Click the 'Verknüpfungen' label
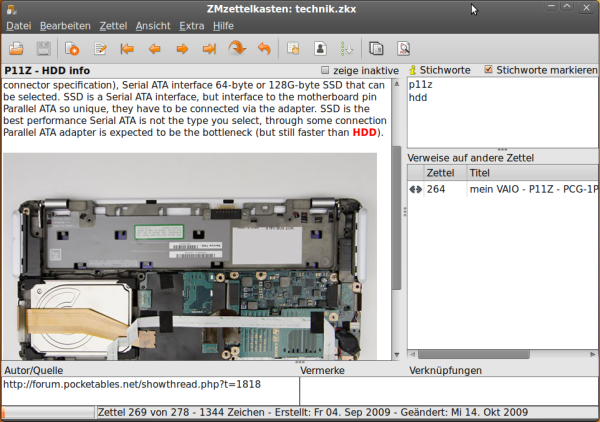 coord(445,370)
